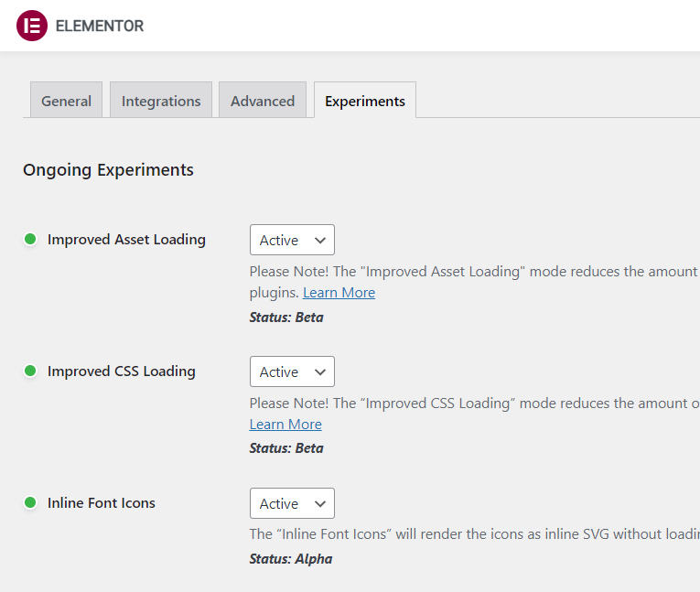Viewport: 700px width, 592px height.
Task: Switch to the Advanced tab
Action: point(263,101)
